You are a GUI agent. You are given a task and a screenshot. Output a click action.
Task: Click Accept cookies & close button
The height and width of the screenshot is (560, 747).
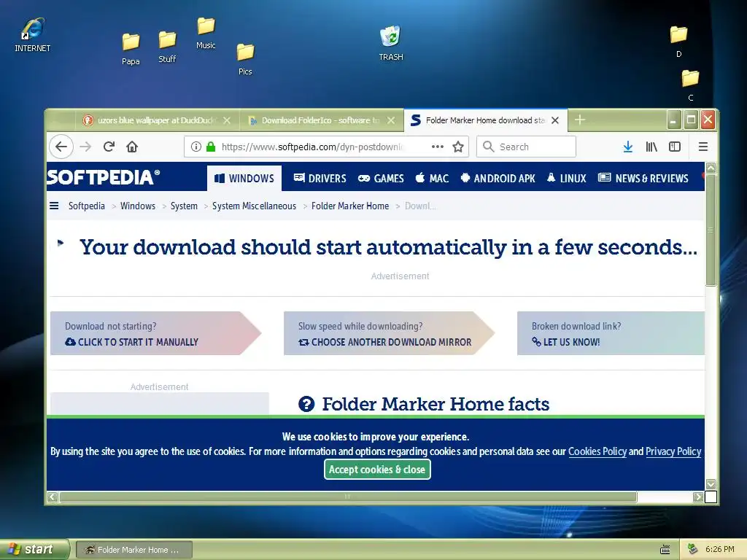[x=377, y=470]
